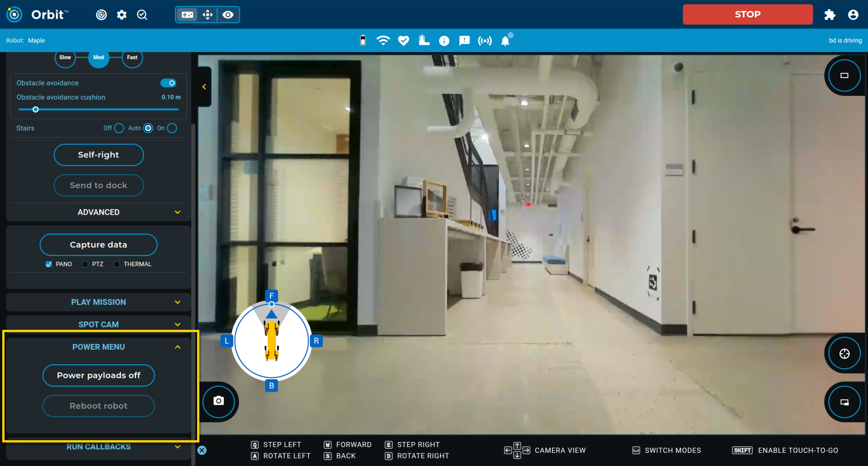Open the settings gear icon
The height and width of the screenshot is (466, 868).
122,15
